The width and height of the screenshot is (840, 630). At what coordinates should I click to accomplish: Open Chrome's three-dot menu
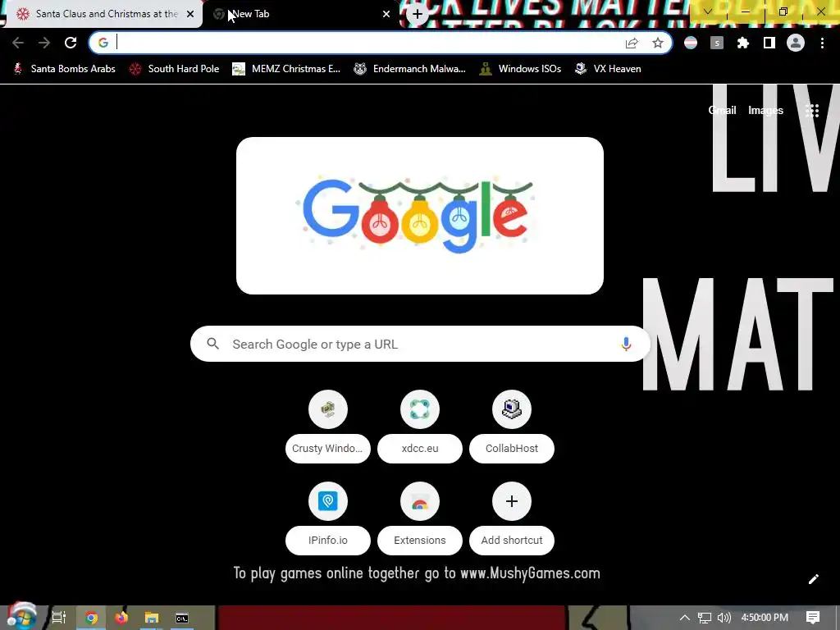pyautogui.click(x=822, y=43)
